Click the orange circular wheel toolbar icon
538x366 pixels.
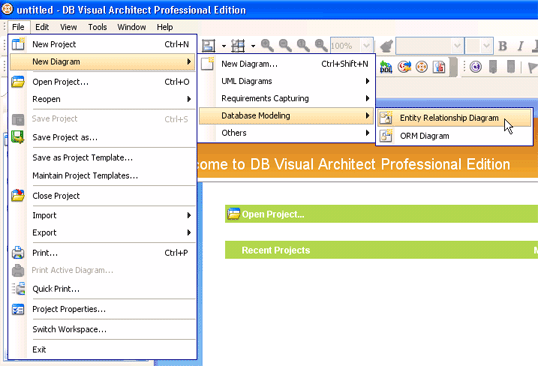(422, 67)
